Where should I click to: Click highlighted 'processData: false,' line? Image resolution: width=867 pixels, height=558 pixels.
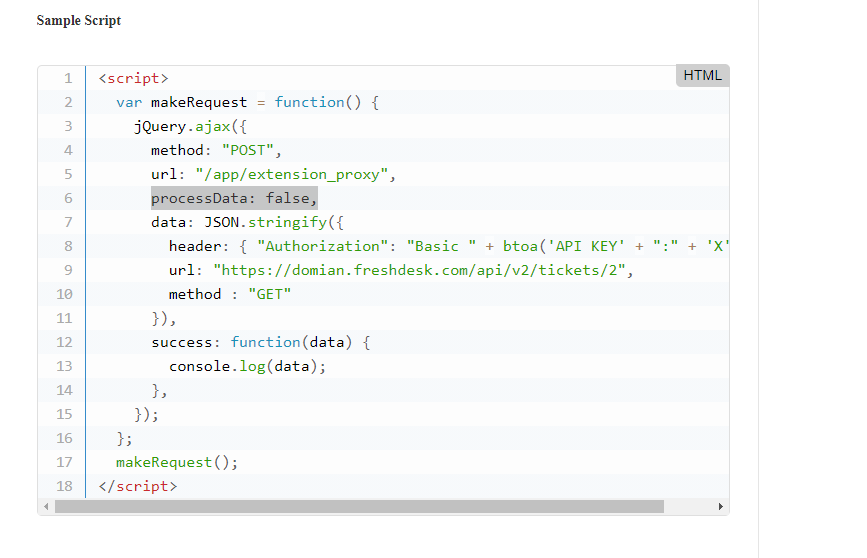(x=234, y=198)
